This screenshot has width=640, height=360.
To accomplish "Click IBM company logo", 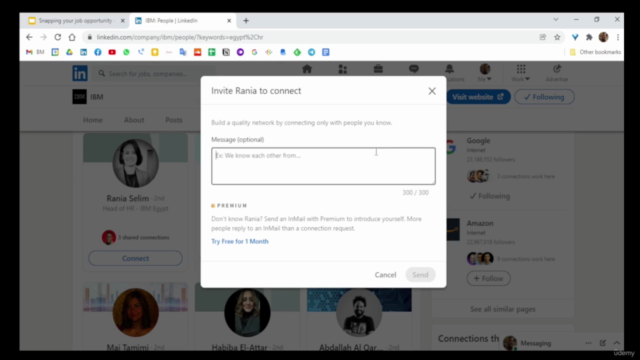I will pos(80,97).
